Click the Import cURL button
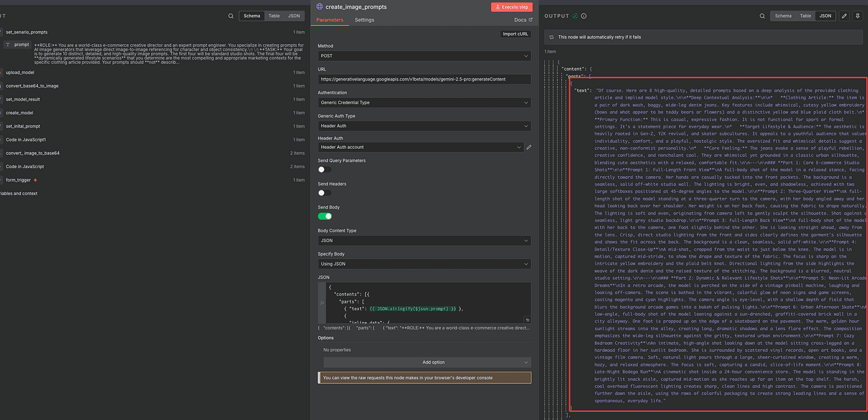This screenshot has width=868, height=420. pyautogui.click(x=516, y=34)
